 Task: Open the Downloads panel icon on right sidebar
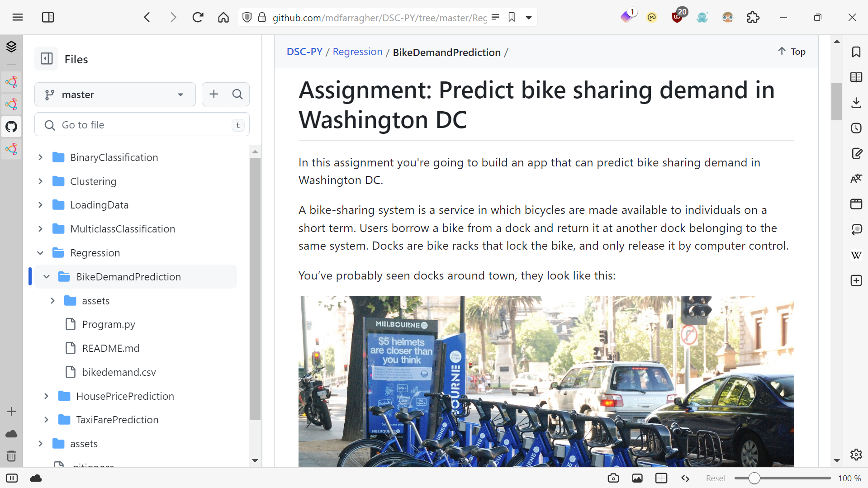[x=856, y=102]
